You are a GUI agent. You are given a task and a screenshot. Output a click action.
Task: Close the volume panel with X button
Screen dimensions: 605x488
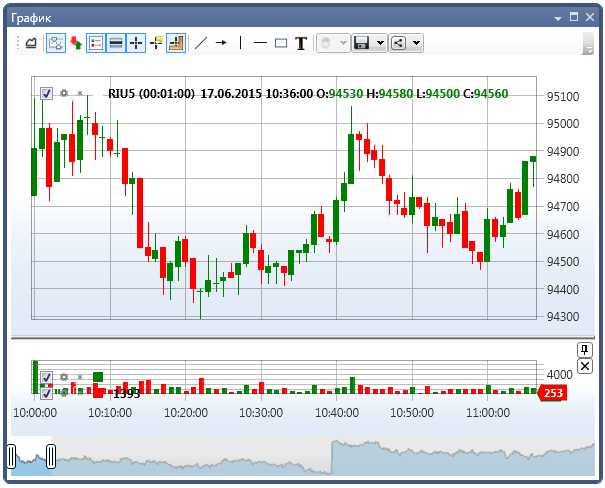(585, 366)
